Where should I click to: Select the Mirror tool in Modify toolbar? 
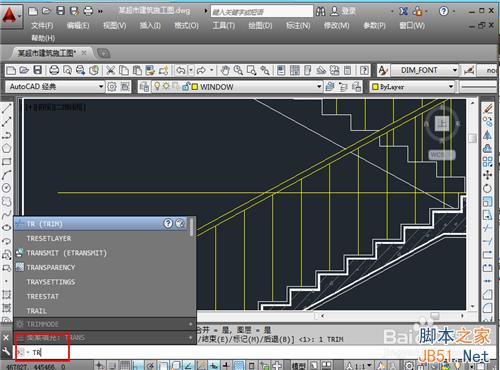[488, 135]
